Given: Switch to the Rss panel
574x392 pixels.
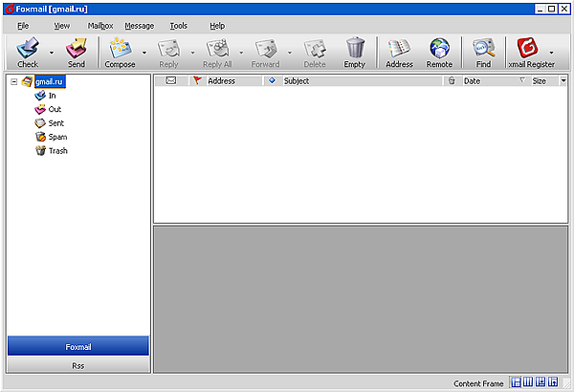Looking at the screenshot, I should (x=78, y=365).
